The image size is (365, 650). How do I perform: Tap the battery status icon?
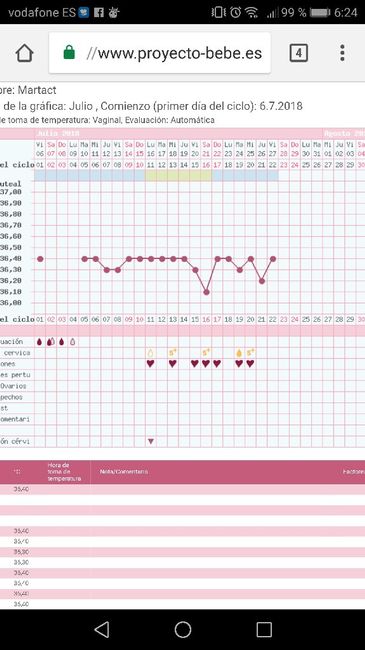tap(320, 13)
